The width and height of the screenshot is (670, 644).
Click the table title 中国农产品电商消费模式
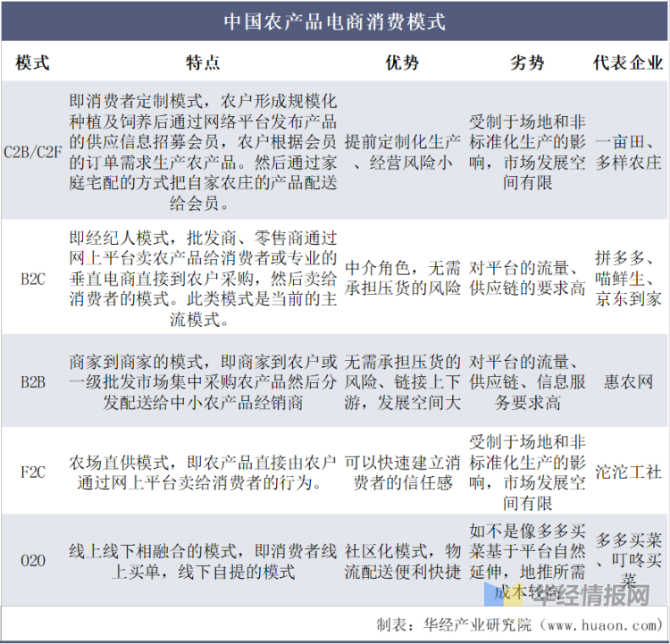pyautogui.click(x=335, y=21)
